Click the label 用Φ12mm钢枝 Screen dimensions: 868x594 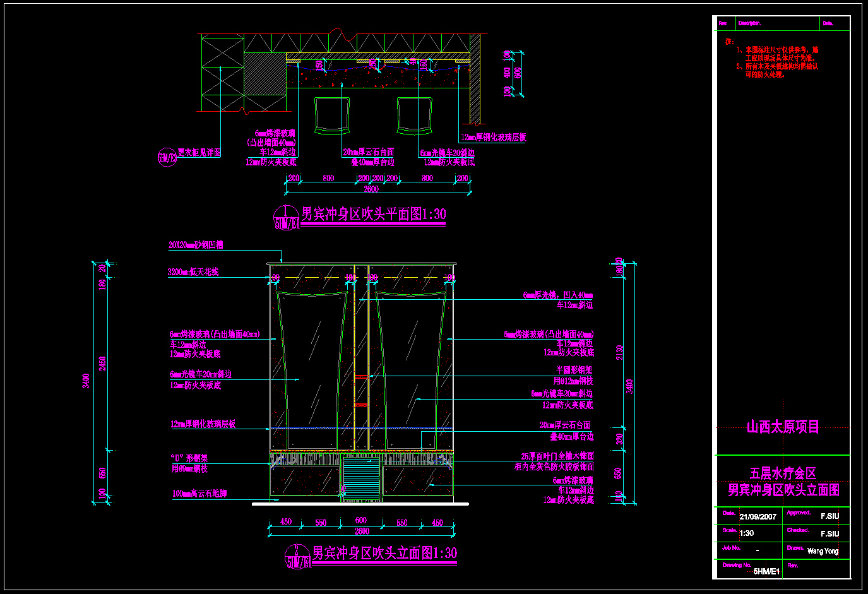click(573, 381)
